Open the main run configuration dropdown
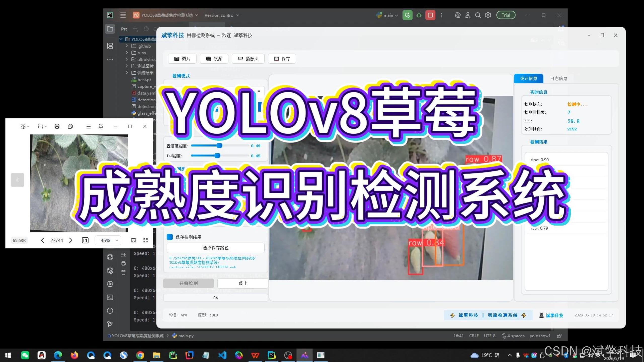644x362 pixels. (387, 15)
